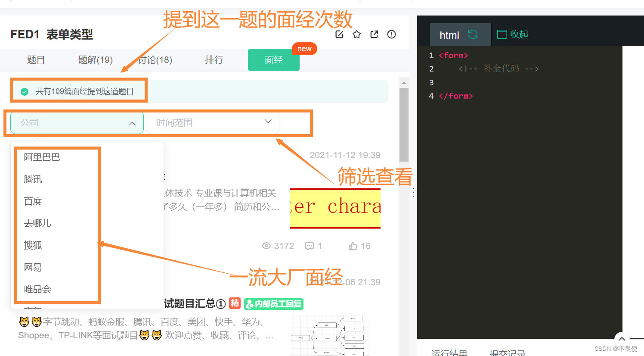Click the edit/pen icon beside the star
Image resolution: width=644 pixels, height=356 pixels.
tap(339, 34)
